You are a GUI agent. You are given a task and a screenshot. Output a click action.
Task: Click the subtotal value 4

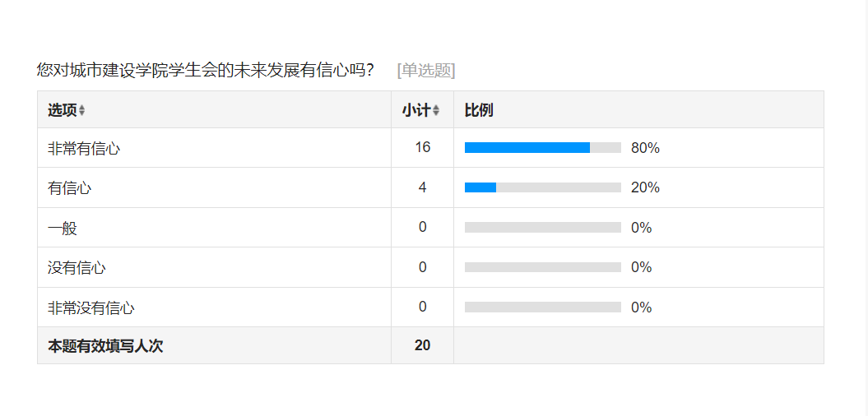(x=422, y=187)
